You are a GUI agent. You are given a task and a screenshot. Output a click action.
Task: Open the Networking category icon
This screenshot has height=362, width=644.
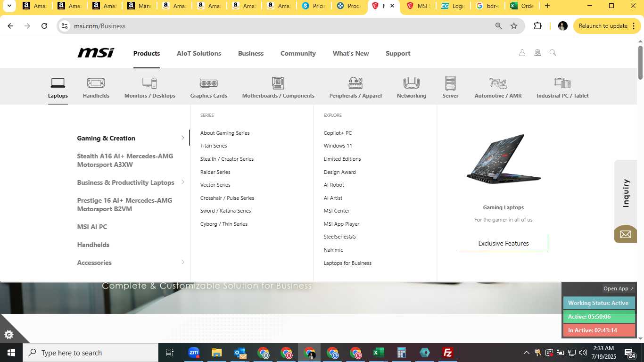(x=412, y=83)
